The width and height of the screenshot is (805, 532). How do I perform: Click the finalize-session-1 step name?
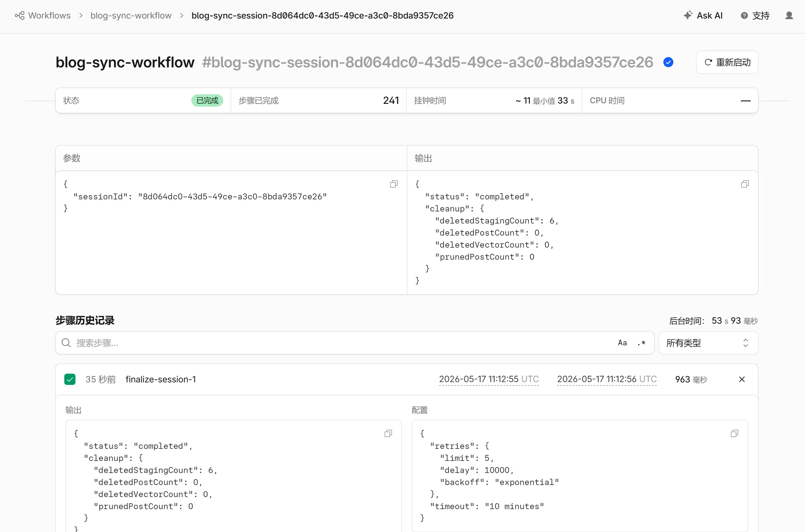(x=160, y=379)
